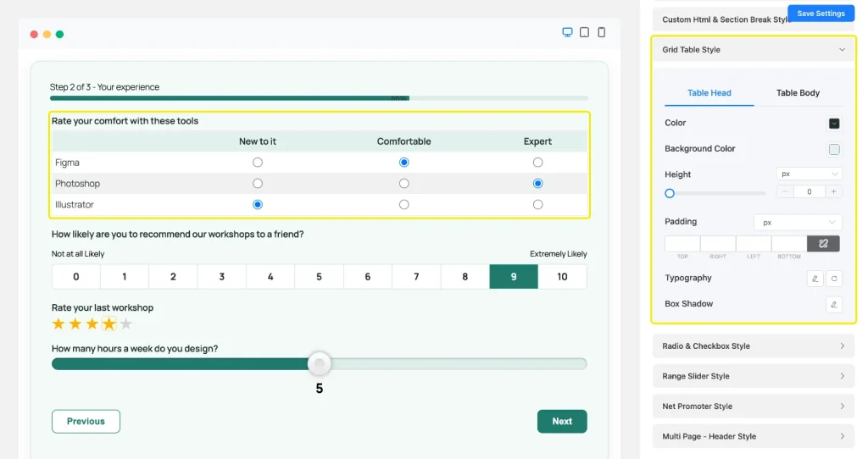
Task: Click Padding Top input field
Action: pyautogui.click(x=682, y=243)
